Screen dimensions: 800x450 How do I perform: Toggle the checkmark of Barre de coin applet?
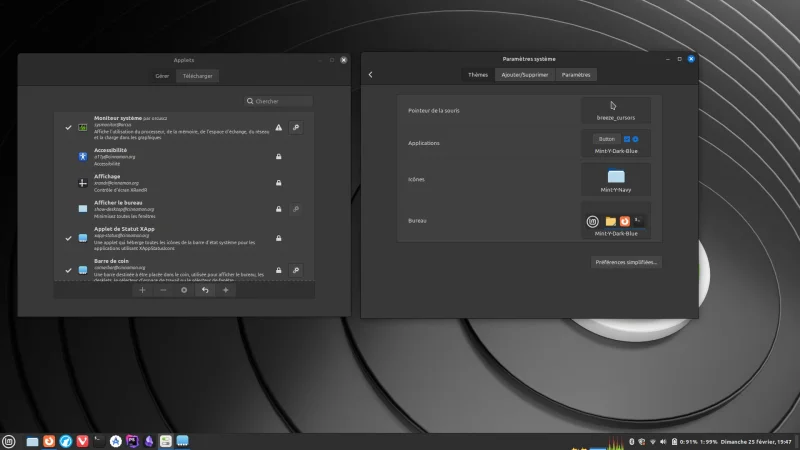point(68,270)
